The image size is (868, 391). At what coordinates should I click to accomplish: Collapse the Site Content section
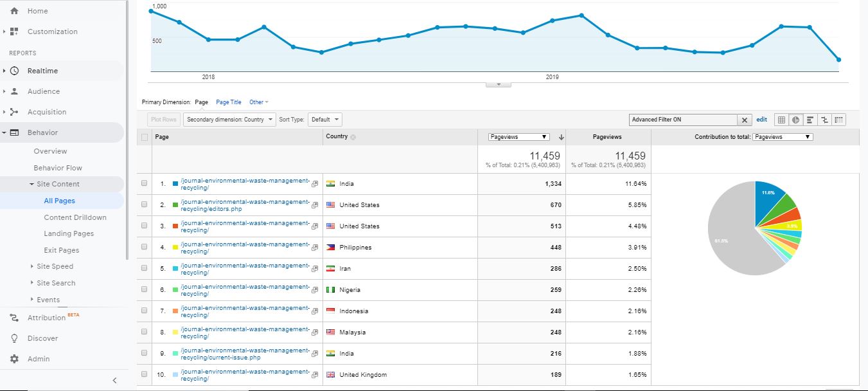pyautogui.click(x=32, y=184)
